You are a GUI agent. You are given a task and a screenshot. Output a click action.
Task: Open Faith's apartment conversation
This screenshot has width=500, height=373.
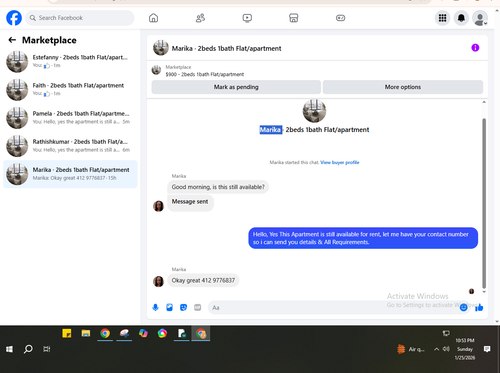point(70,90)
